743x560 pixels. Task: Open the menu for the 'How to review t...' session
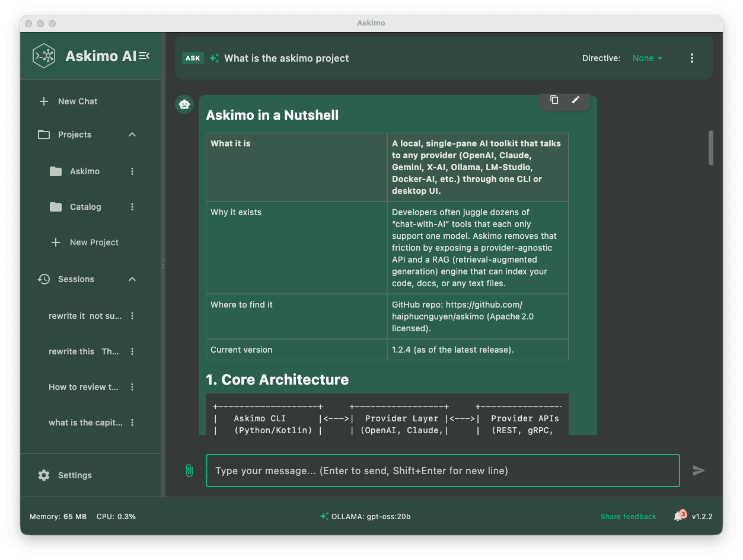click(x=132, y=387)
